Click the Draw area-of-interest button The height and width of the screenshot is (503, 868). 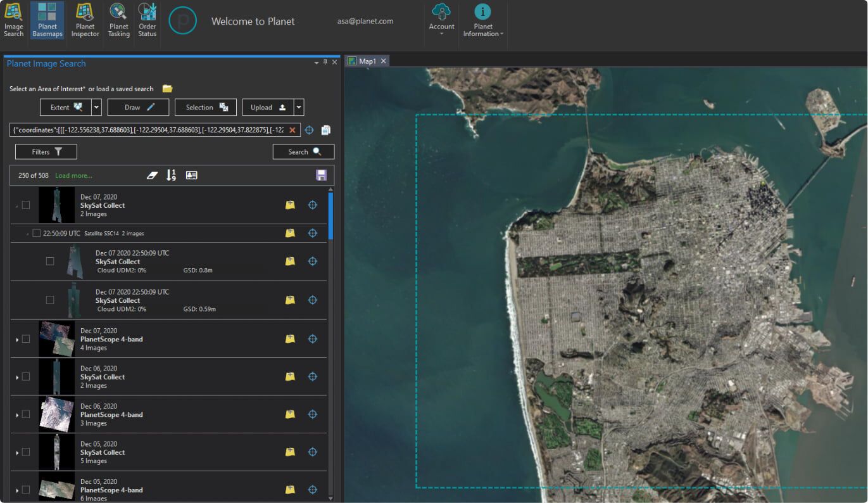click(138, 107)
